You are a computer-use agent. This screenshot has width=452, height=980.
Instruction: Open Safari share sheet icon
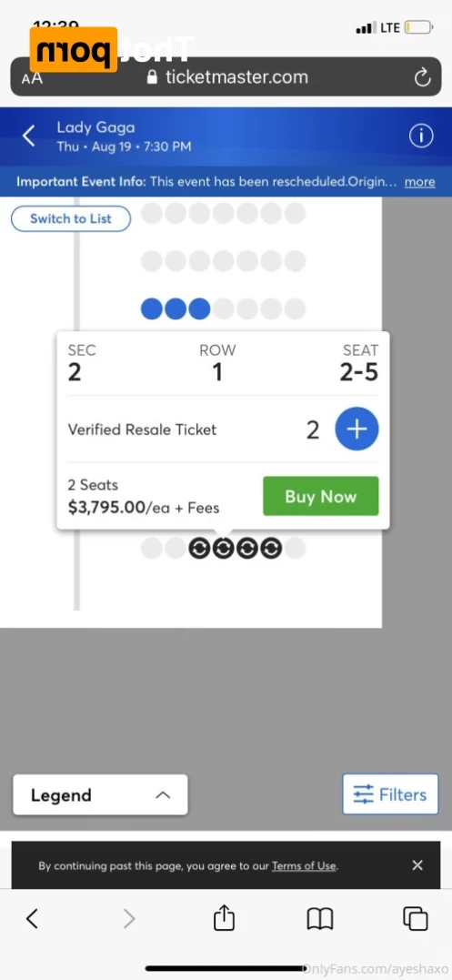tap(224, 918)
